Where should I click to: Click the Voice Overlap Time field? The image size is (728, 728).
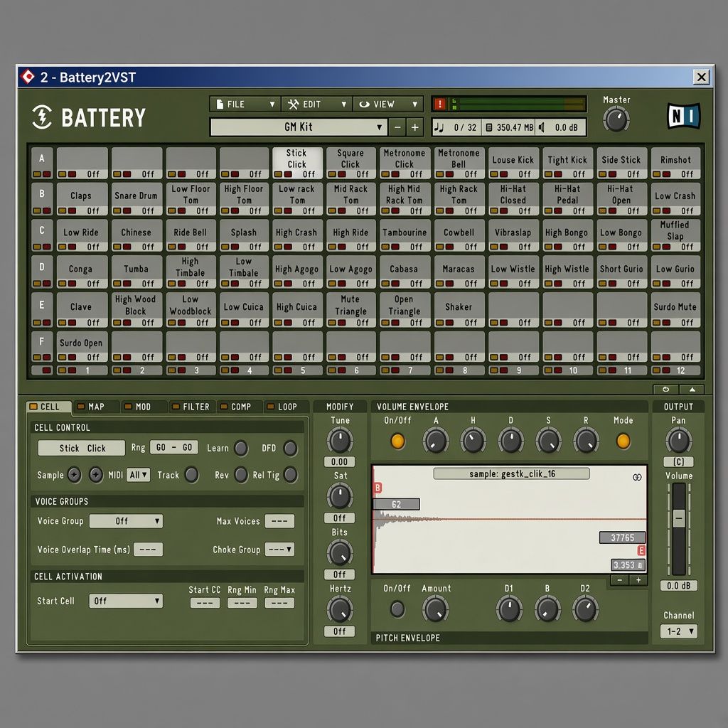pyautogui.click(x=148, y=550)
